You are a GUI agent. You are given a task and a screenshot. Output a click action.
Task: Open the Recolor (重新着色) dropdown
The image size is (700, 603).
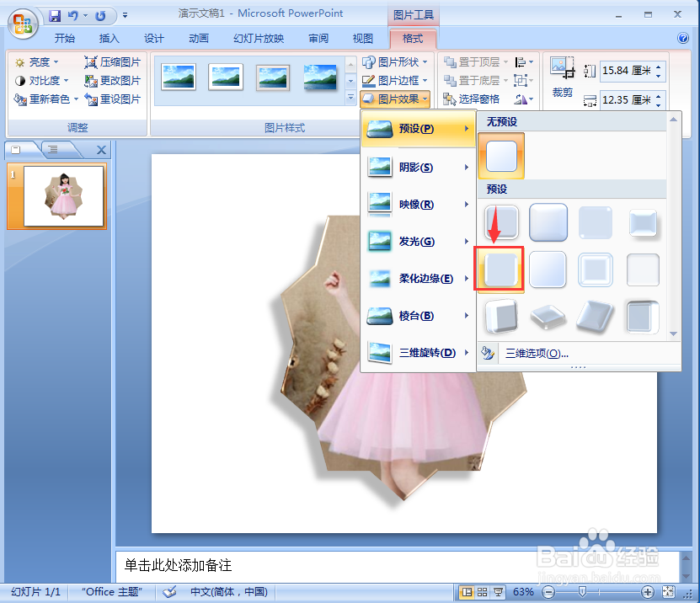click(46, 99)
